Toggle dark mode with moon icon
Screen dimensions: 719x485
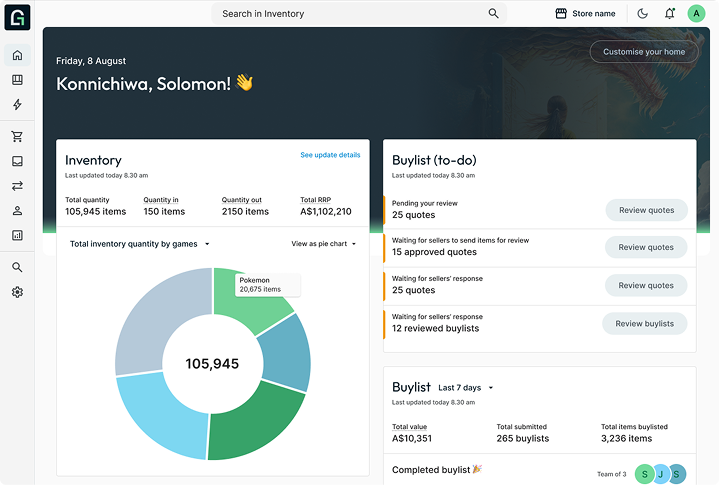point(642,14)
